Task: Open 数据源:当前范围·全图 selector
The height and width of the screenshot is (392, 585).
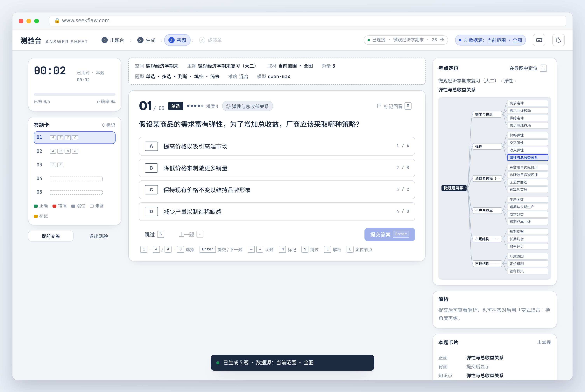Action: pos(490,40)
